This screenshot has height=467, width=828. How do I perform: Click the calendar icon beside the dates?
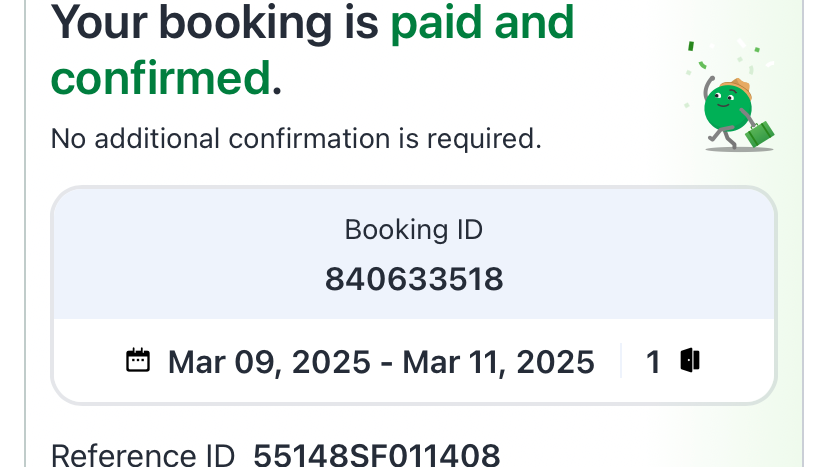click(138, 360)
